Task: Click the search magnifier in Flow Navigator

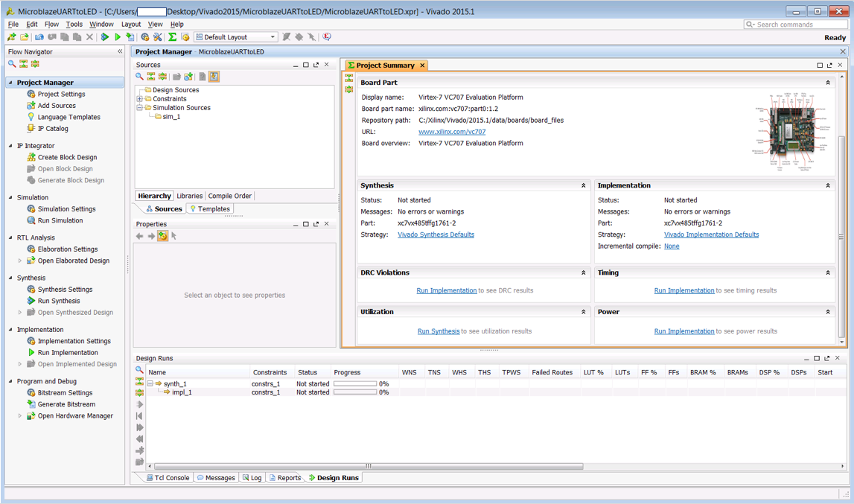Action: pyautogui.click(x=11, y=64)
